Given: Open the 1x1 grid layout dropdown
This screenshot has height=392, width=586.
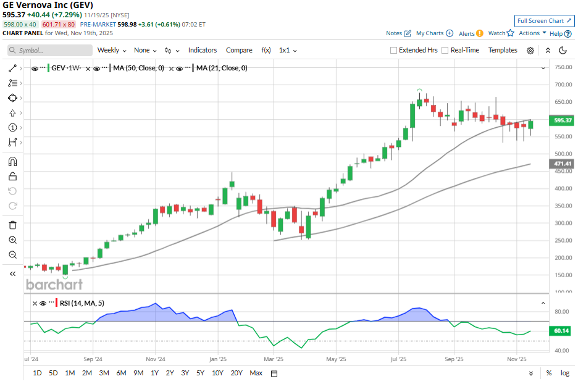Looking at the screenshot, I should [288, 50].
